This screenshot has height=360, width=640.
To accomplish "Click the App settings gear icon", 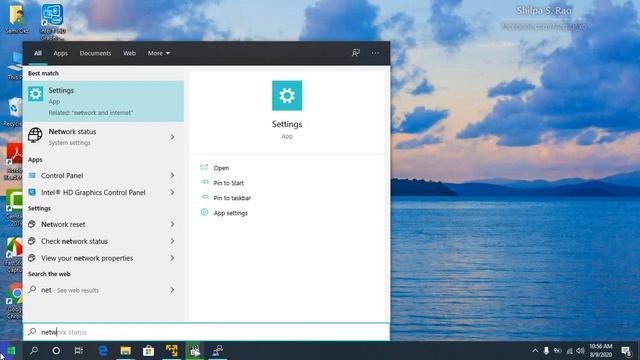I will (204, 212).
